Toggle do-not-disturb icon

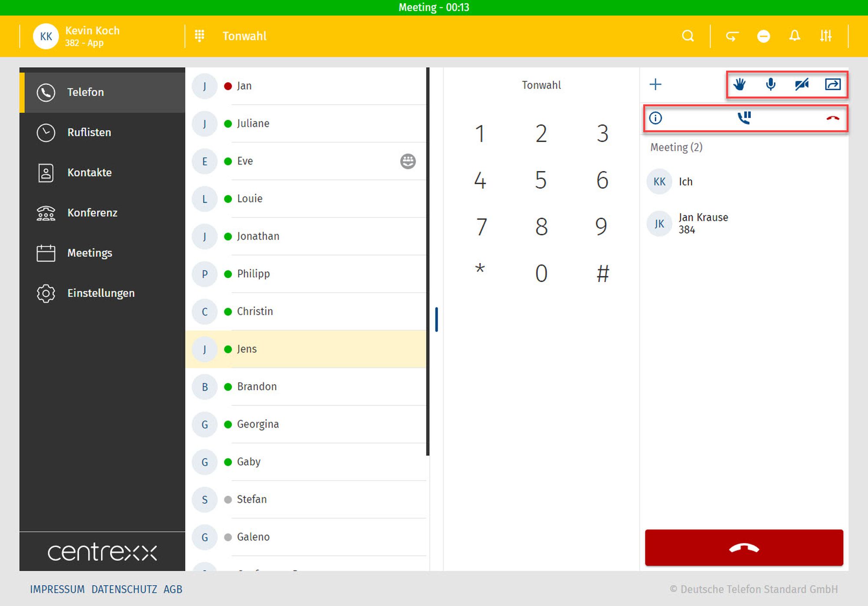pos(763,36)
